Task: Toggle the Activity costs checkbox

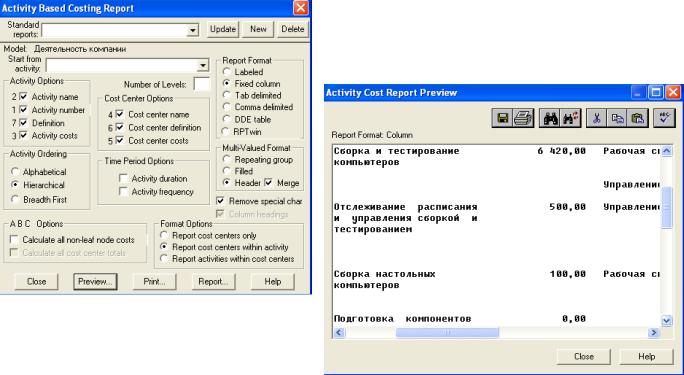Action: [x=24, y=135]
